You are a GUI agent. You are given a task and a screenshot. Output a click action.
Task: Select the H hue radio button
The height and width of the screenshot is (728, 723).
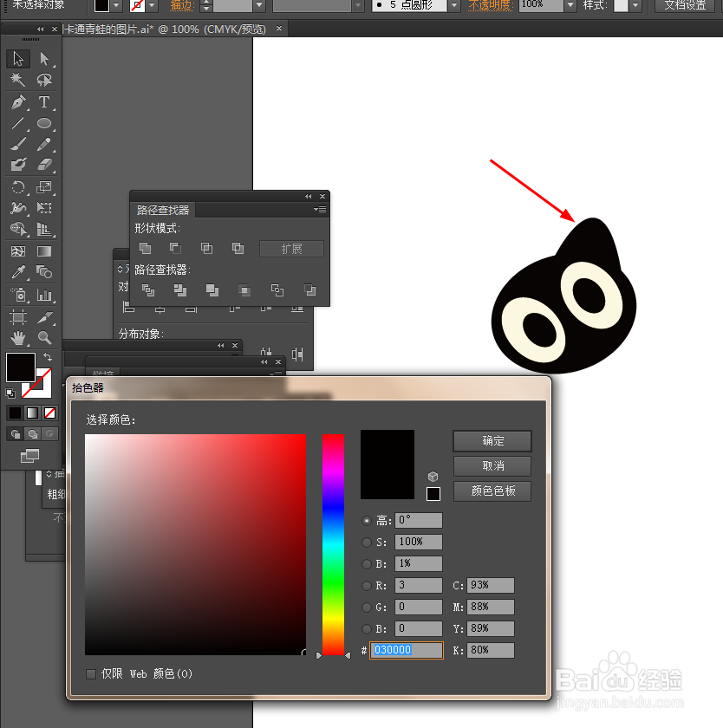coord(367,521)
